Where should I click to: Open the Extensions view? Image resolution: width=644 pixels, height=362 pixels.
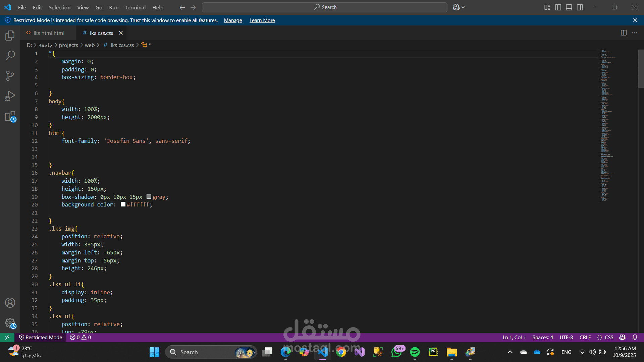point(10,117)
